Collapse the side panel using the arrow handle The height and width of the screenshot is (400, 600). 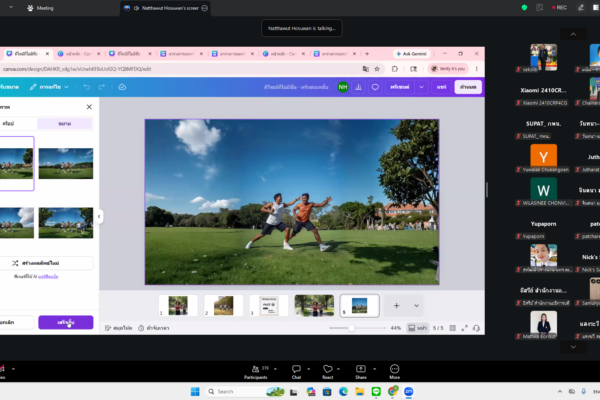[99, 217]
